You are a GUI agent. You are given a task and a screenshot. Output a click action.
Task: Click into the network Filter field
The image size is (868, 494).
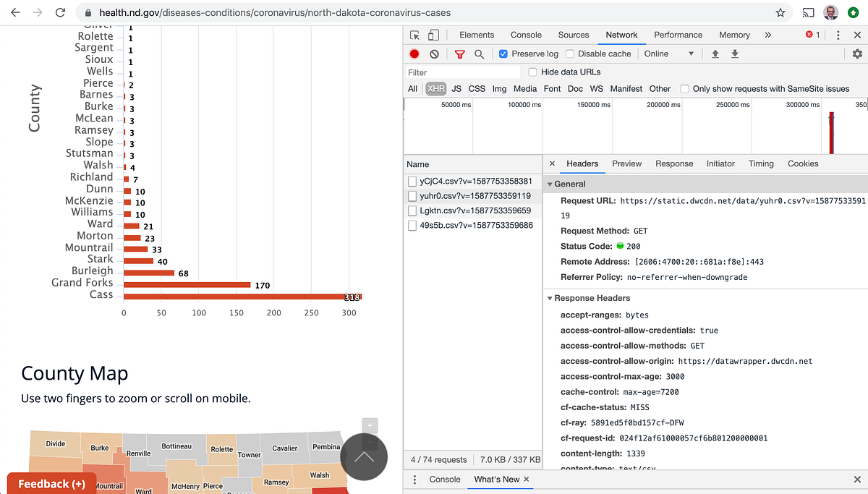click(x=463, y=72)
